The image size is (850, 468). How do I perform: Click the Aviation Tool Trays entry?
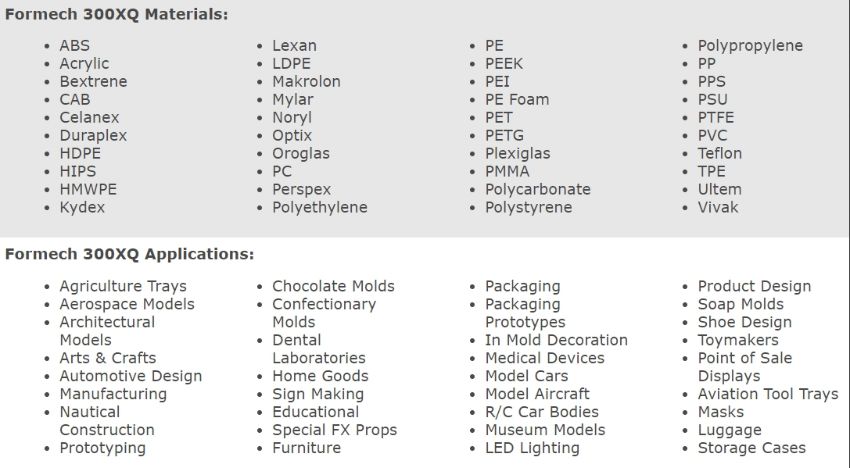click(x=768, y=394)
